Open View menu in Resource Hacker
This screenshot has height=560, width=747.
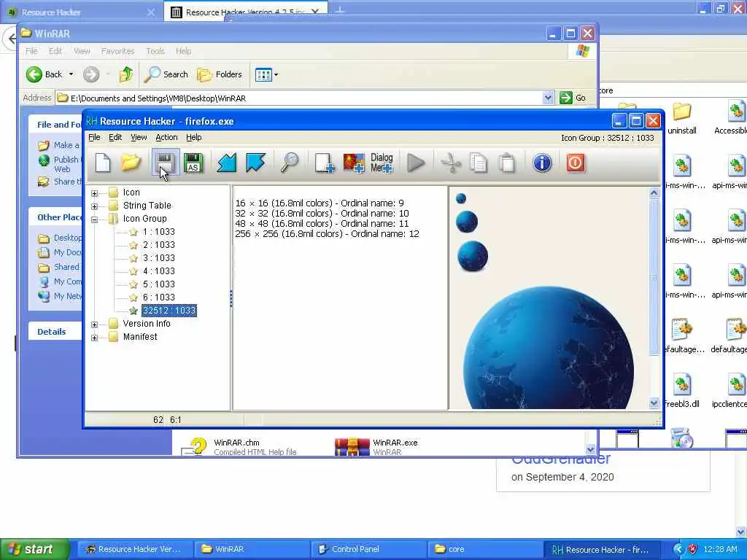pos(139,137)
